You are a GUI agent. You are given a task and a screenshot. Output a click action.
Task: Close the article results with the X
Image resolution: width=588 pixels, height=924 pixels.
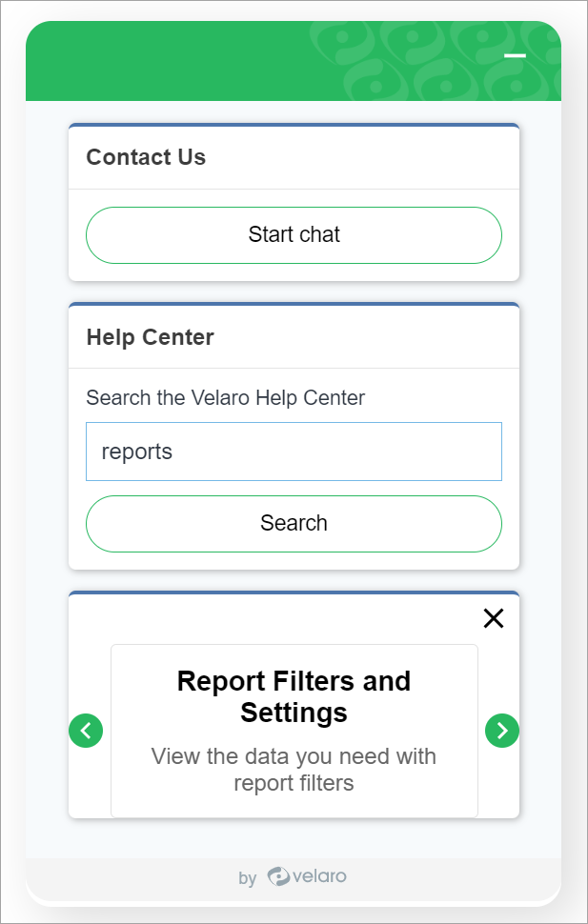(x=494, y=618)
